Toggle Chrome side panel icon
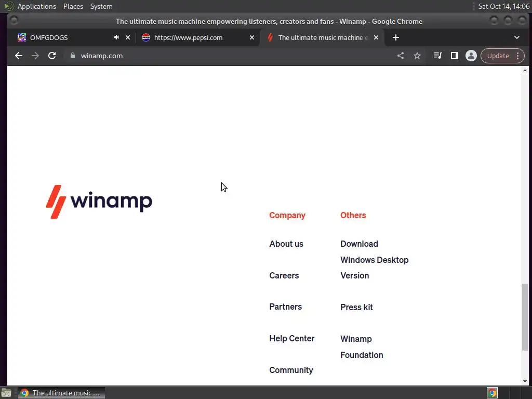The width and height of the screenshot is (532, 399). click(454, 56)
